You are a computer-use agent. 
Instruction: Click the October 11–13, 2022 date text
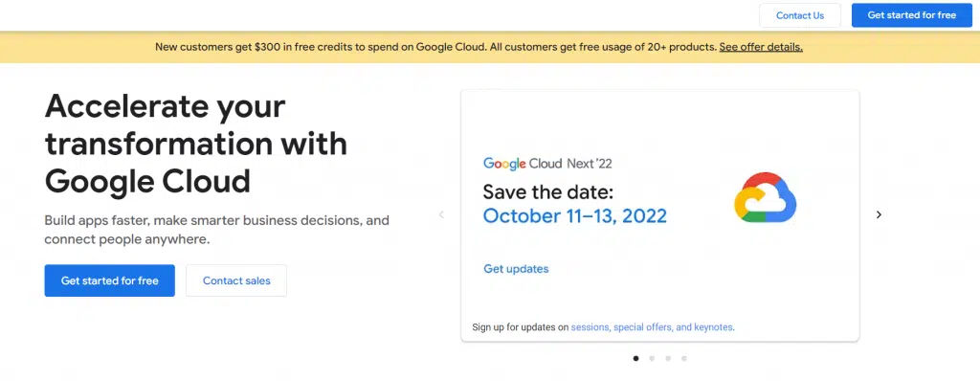click(x=575, y=215)
